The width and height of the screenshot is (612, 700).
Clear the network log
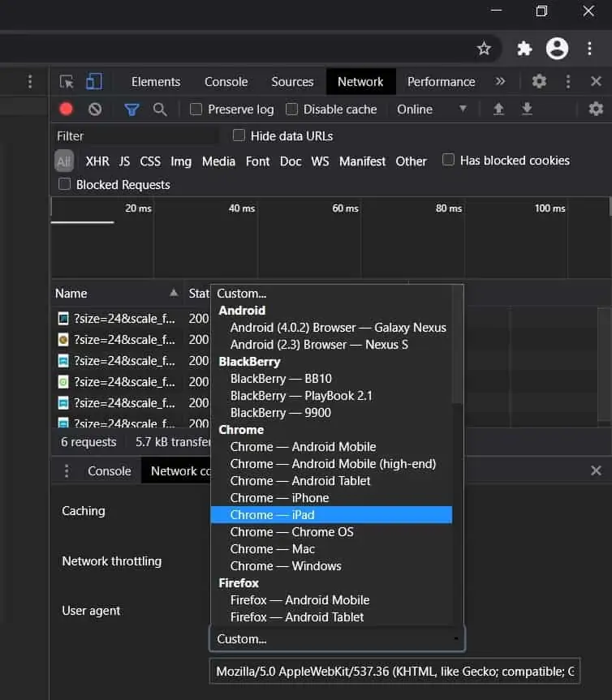tap(95, 109)
